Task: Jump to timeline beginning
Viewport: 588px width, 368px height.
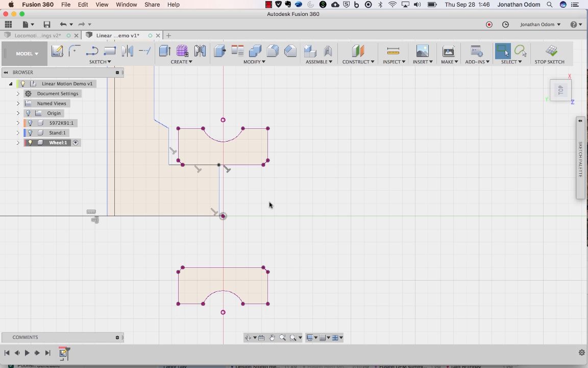Action: 7,353
